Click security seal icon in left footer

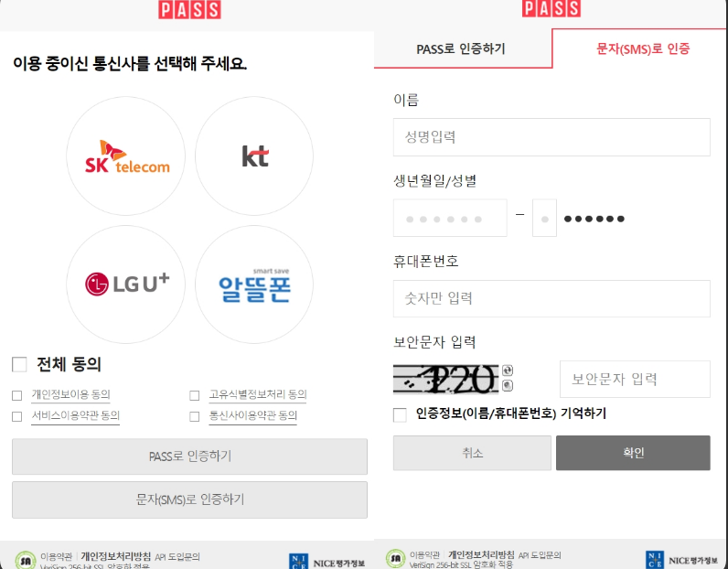click(25, 560)
